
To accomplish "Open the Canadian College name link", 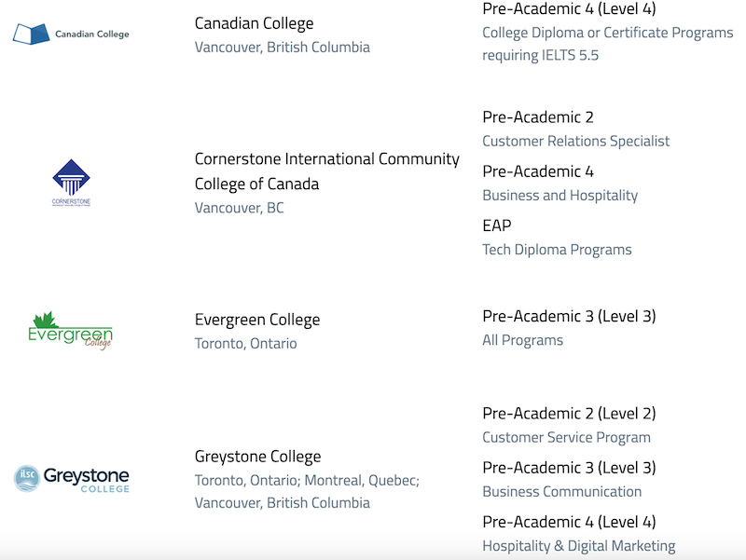I will click(254, 23).
